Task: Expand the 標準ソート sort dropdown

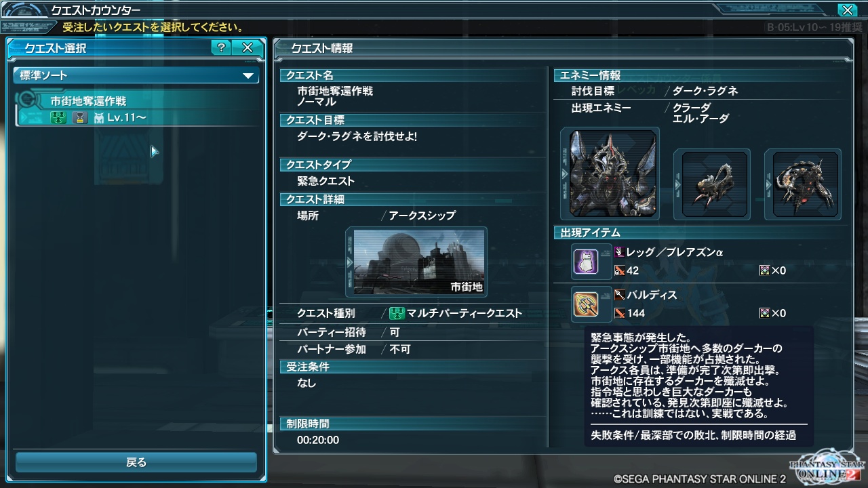Action: 136,75
